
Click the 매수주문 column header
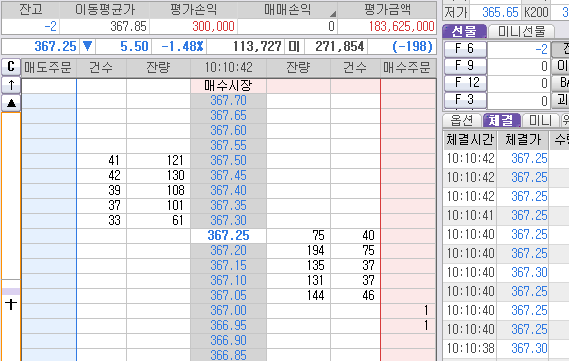[x=408, y=67]
